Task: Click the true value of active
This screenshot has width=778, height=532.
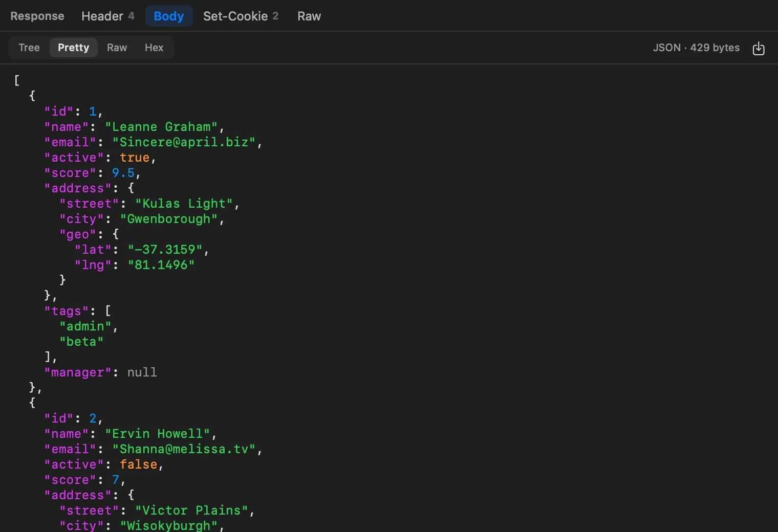Action: click(135, 158)
